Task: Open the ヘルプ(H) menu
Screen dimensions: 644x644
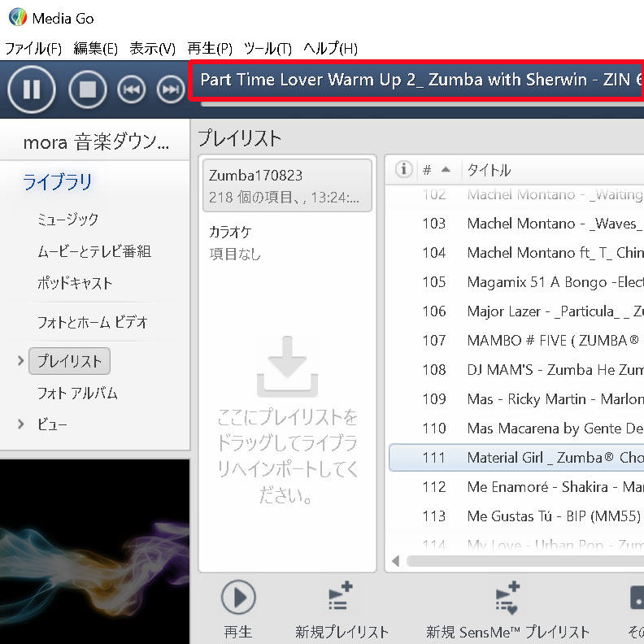Action: point(330,49)
